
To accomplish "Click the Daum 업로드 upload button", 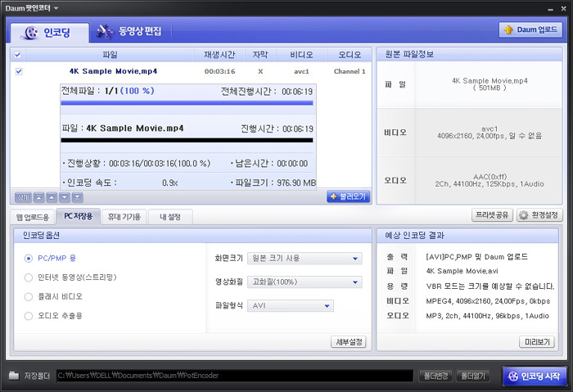I will (x=530, y=29).
